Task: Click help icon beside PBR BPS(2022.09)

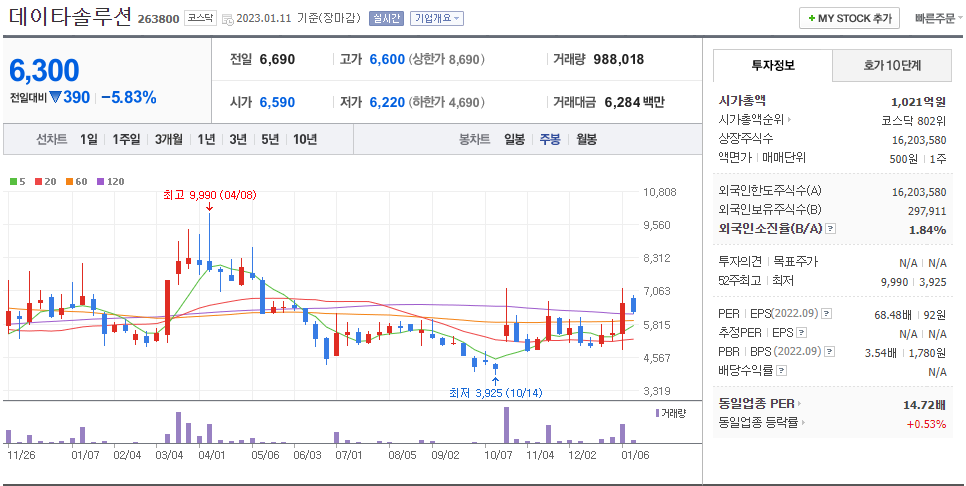Action: point(830,352)
